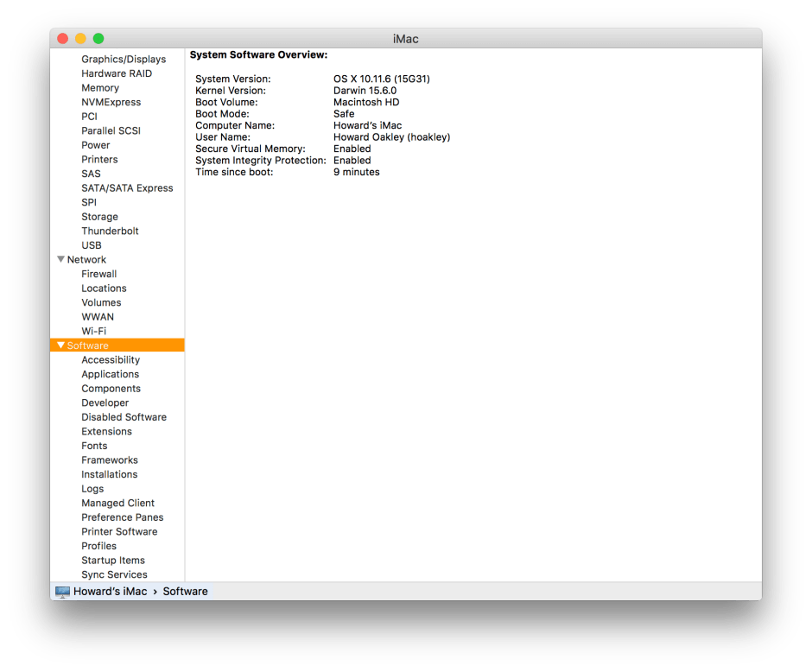Open the Applications software list
Viewport: 812px width, 672px height.
point(110,375)
